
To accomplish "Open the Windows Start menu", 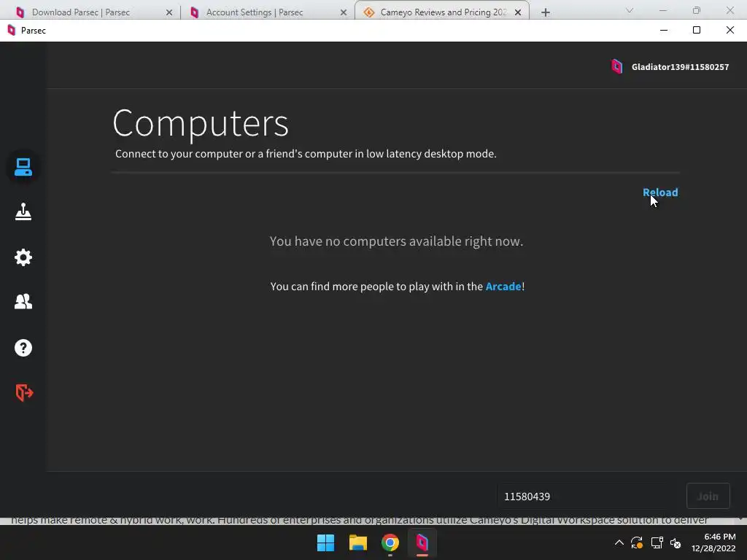I will pos(326,542).
